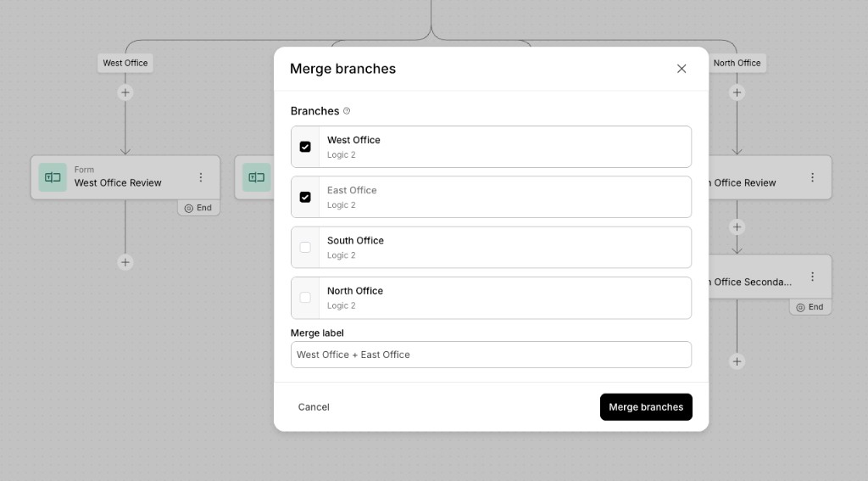Add step below West Office Review node

(x=125, y=262)
